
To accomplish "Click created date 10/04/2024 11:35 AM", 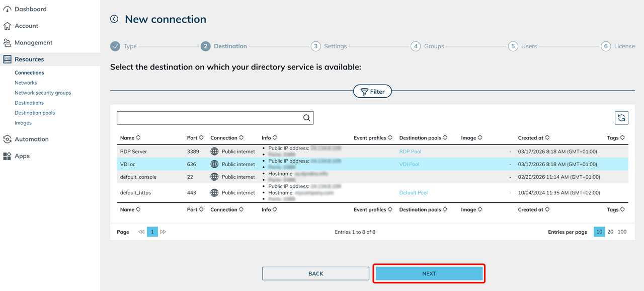I will (559, 193).
